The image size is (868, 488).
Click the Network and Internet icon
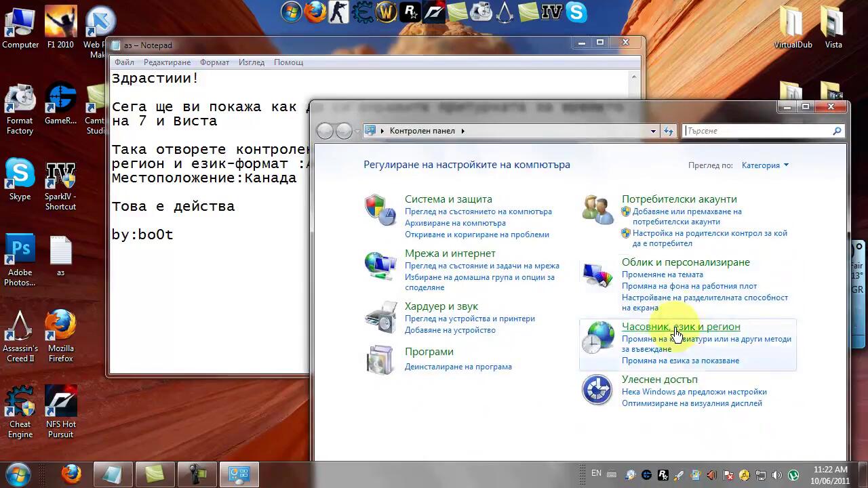[x=380, y=264]
